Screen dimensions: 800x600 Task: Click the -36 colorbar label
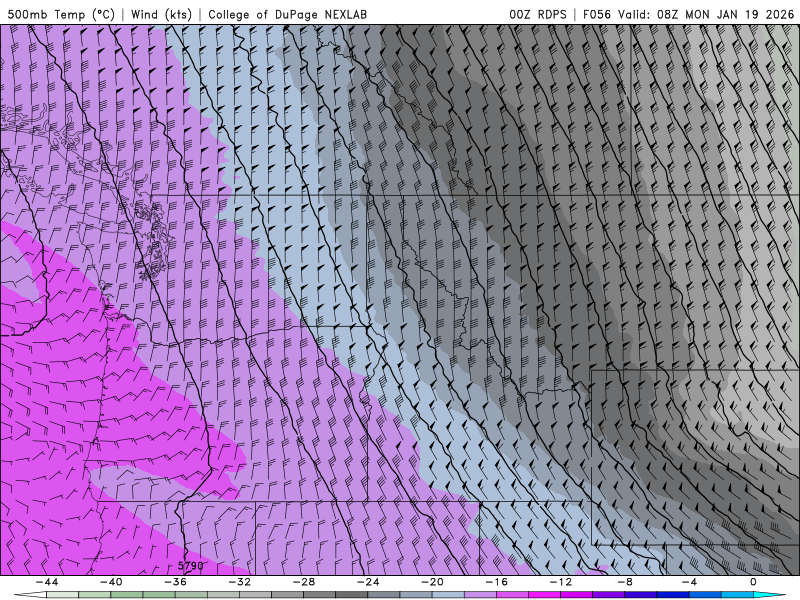176,582
